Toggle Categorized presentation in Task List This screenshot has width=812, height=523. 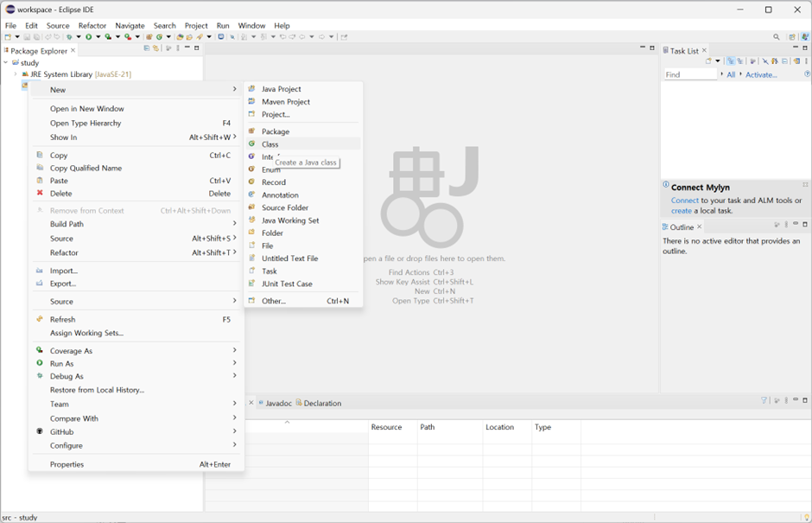731,61
